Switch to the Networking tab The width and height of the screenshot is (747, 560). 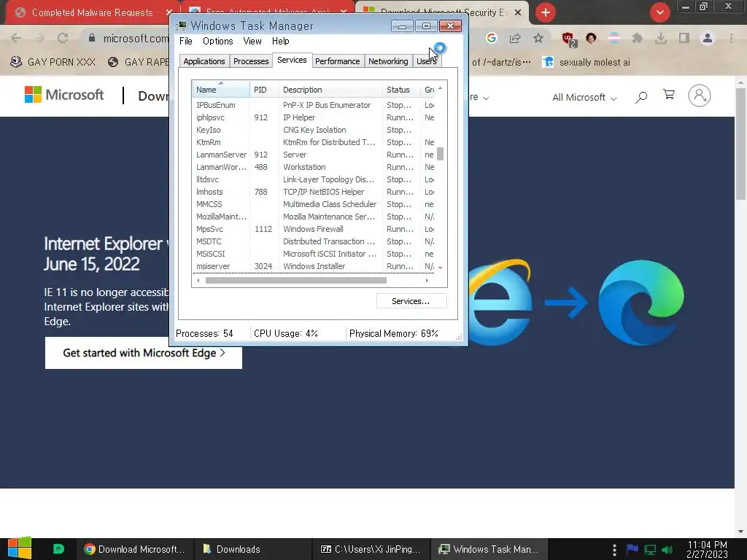[x=388, y=61]
